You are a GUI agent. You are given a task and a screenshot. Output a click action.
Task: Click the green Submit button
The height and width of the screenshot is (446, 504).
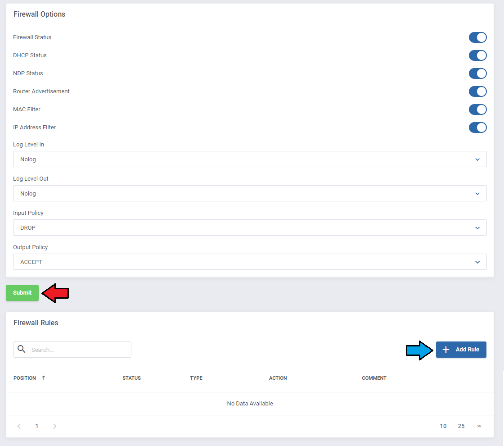coord(22,293)
